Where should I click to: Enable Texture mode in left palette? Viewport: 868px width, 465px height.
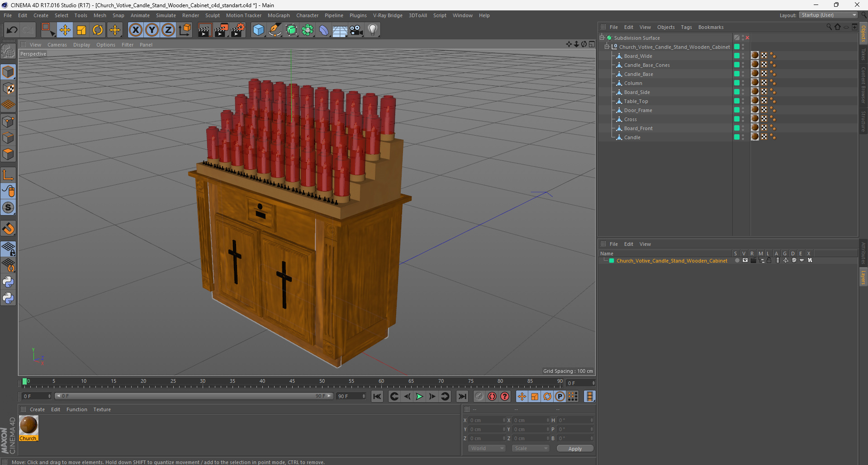click(8, 89)
